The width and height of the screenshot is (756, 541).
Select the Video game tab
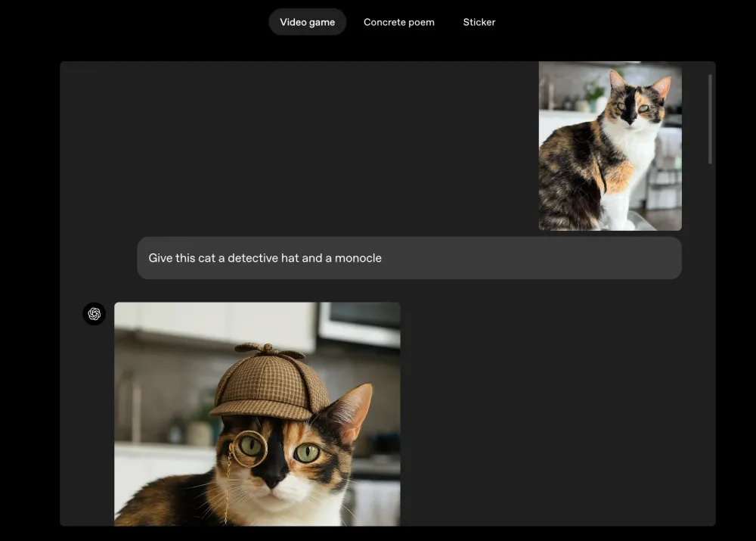tap(307, 22)
